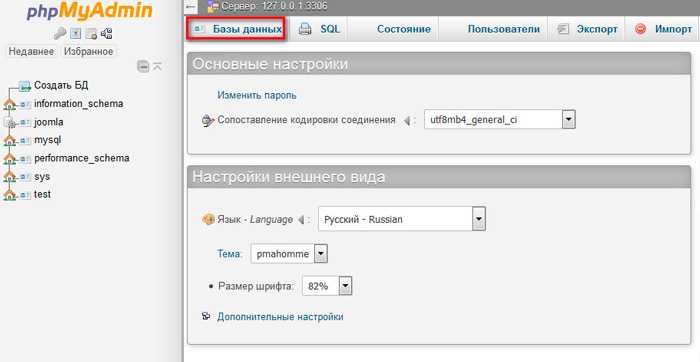Click help icon after Сопоставление кодировки соединения
Screen dimensions: 700x362
pos(407,121)
